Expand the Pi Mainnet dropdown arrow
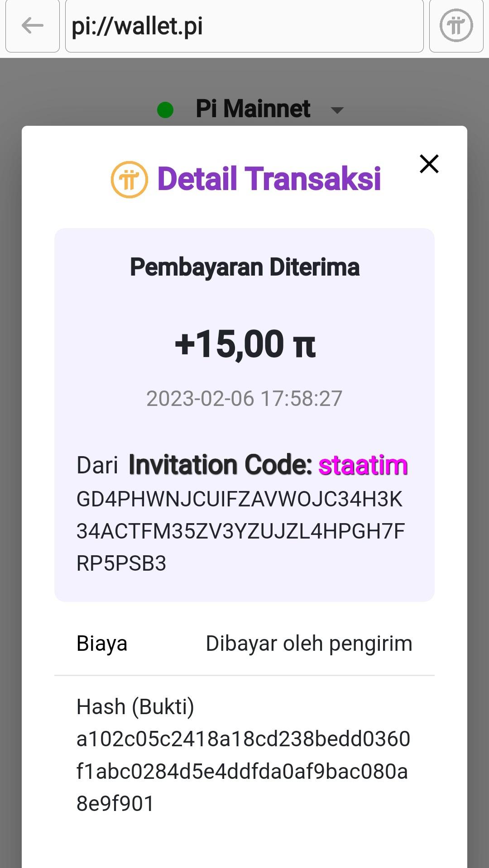The height and width of the screenshot is (868, 489). [x=337, y=110]
